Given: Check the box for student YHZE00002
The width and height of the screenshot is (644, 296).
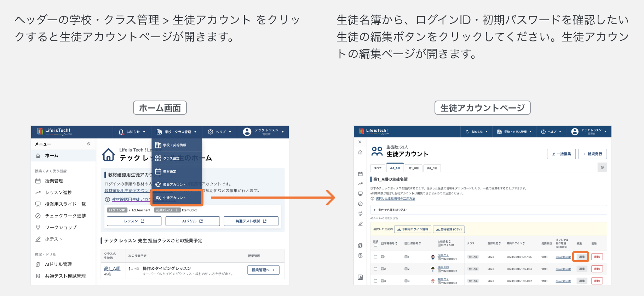Looking at the screenshot, I should [x=375, y=269].
